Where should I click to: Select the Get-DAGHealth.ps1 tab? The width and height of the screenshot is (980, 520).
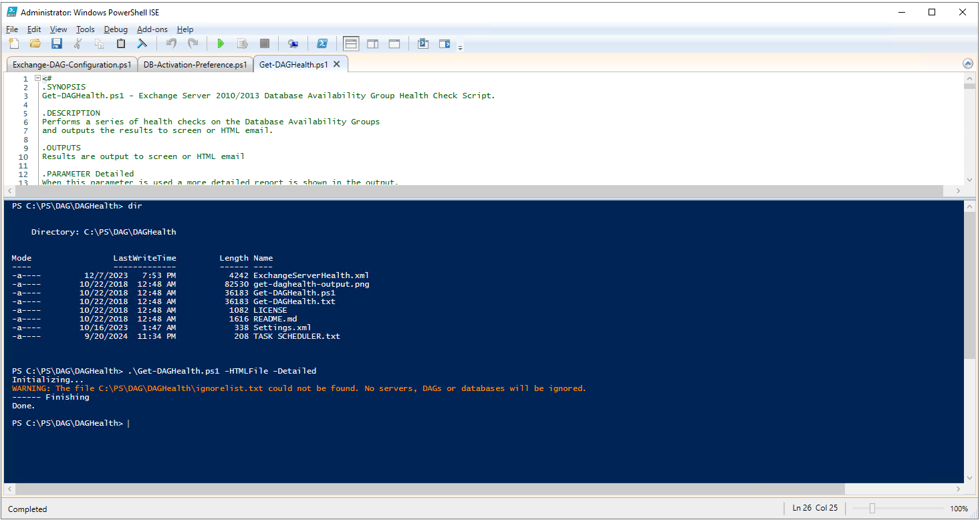click(x=293, y=64)
